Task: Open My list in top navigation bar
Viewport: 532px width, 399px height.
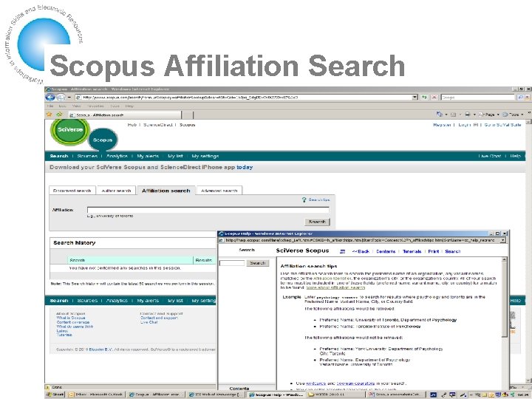Action: 175,156
